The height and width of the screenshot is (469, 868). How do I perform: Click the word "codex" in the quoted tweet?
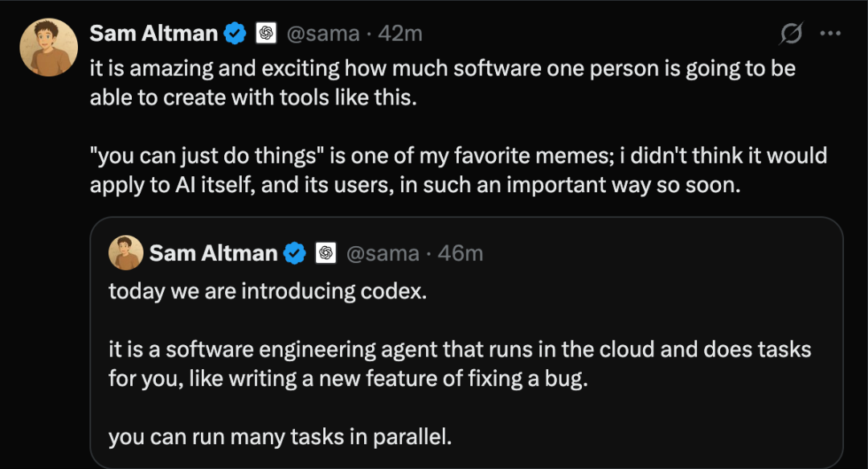tap(396, 291)
